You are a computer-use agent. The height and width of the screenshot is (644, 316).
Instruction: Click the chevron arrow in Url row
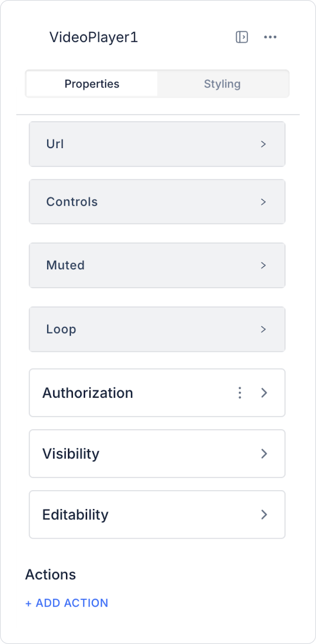click(263, 144)
